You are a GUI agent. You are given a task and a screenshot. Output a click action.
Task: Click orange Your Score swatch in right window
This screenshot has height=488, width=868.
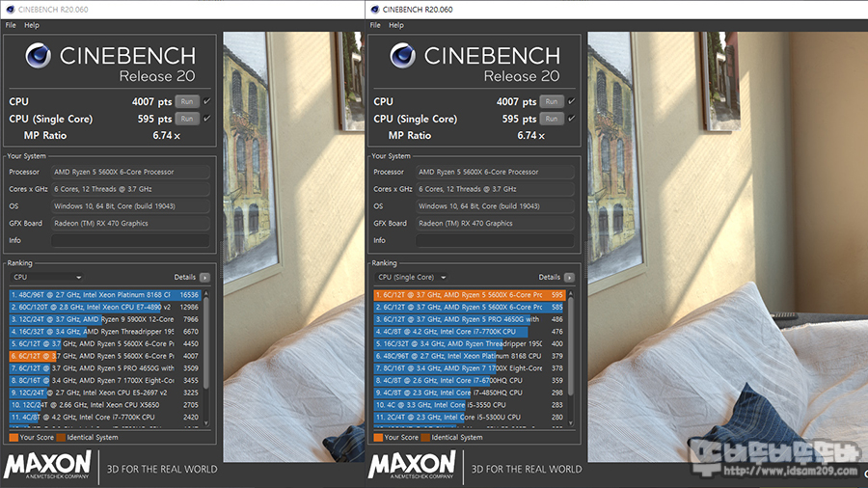click(x=379, y=438)
